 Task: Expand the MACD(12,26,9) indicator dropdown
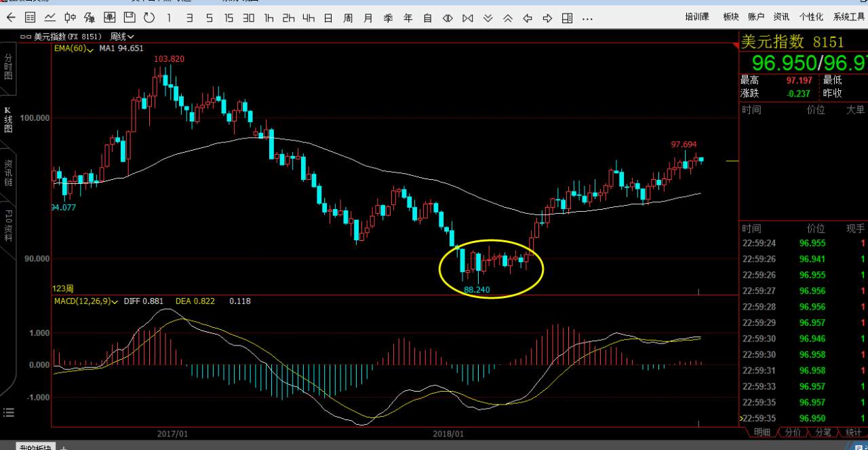[x=87, y=301]
